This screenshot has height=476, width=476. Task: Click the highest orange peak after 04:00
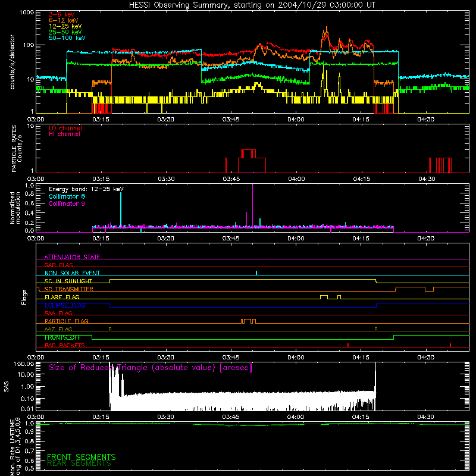pos(327,29)
